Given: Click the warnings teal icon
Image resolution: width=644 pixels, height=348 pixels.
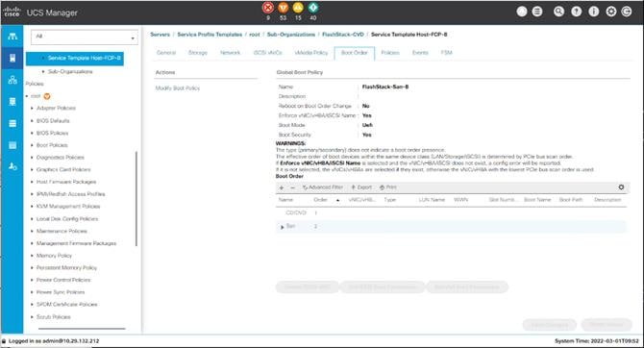Looking at the screenshot, I should 313,8.
